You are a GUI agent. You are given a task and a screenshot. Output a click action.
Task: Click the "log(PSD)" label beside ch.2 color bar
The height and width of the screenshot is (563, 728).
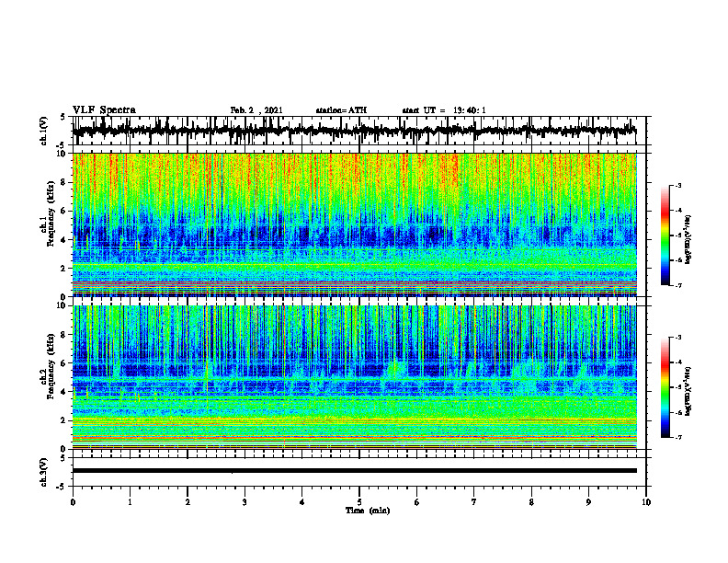click(x=689, y=390)
